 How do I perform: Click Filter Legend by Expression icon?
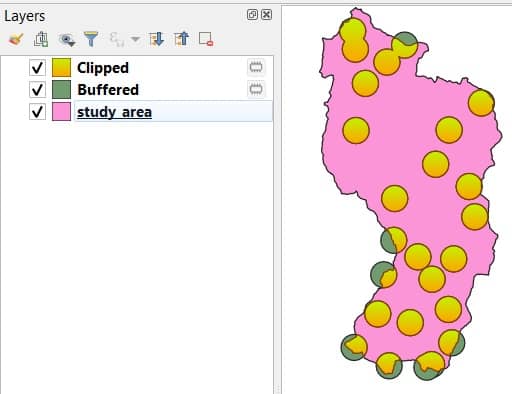117,39
